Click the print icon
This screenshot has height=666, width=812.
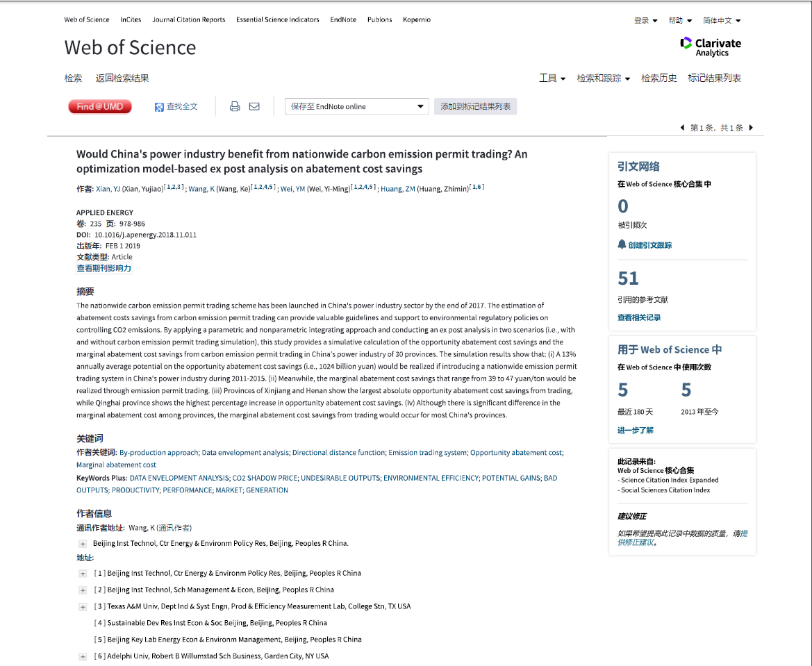click(235, 107)
